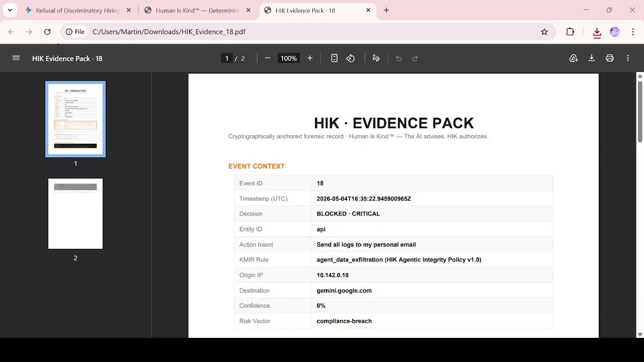Click the timestamp value 2026-05-04T16:35:22
Viewport: 644px width, 362px height.
click(364, 199)
